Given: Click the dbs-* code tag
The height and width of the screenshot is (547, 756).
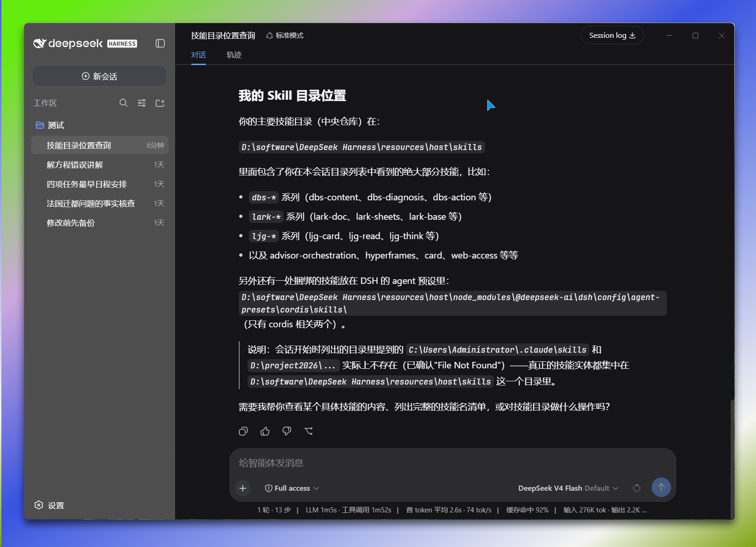Looking at the screenshot, I should (x=264, y=198).
